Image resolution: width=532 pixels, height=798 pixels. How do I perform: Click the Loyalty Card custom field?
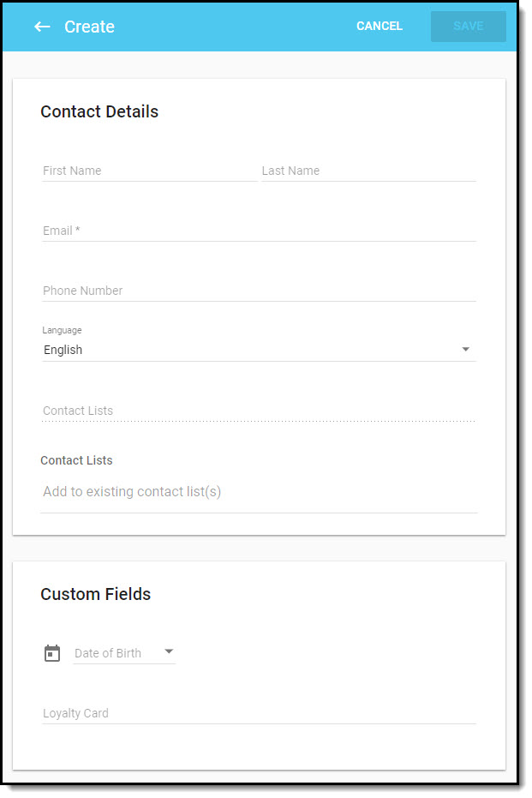click(x=257, y=712)
